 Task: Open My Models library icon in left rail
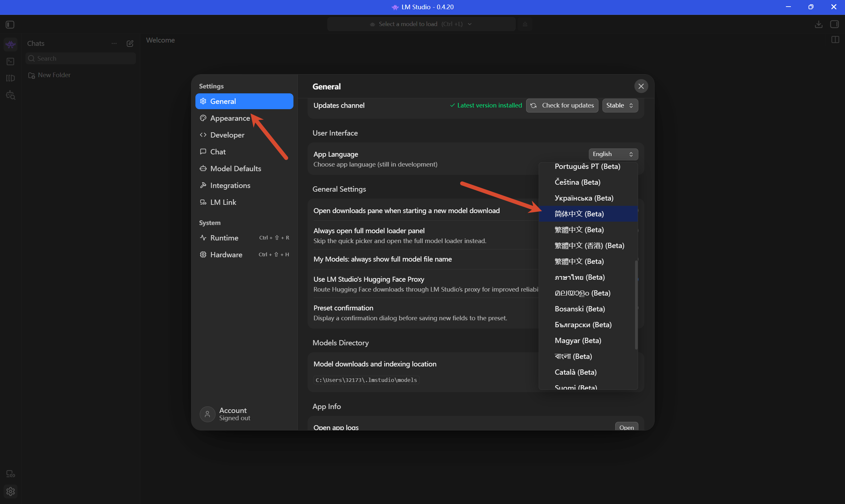click(11, 78)
